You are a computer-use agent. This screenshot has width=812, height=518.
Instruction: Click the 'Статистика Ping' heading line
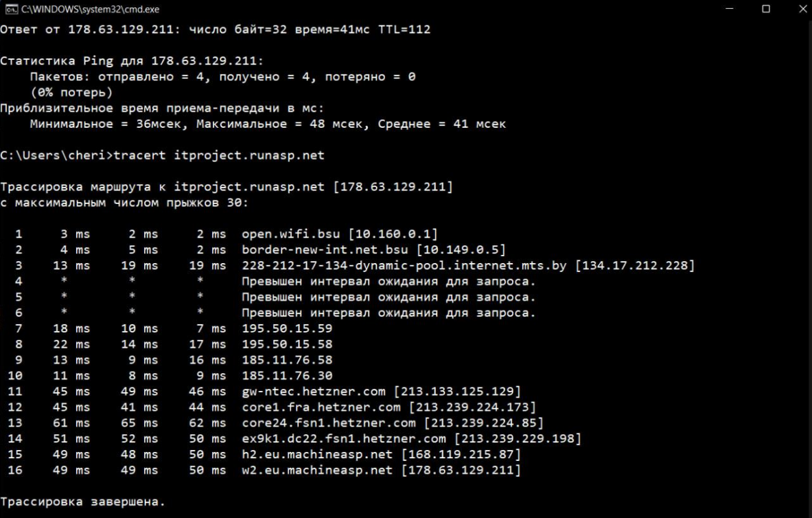131,61
